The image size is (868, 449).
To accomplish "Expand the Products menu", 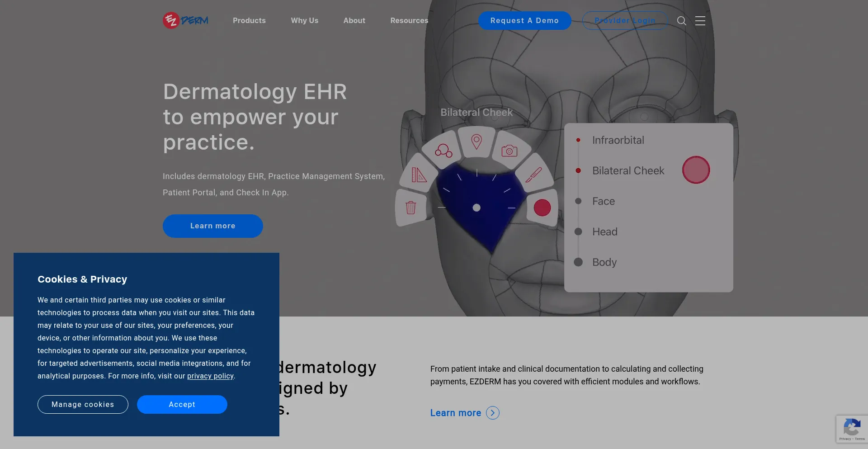I will [249, 21].
